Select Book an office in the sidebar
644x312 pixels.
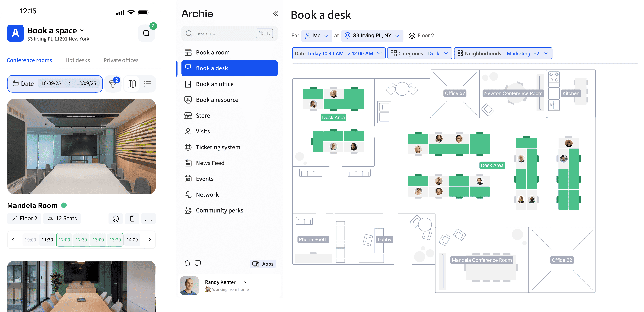214,84
